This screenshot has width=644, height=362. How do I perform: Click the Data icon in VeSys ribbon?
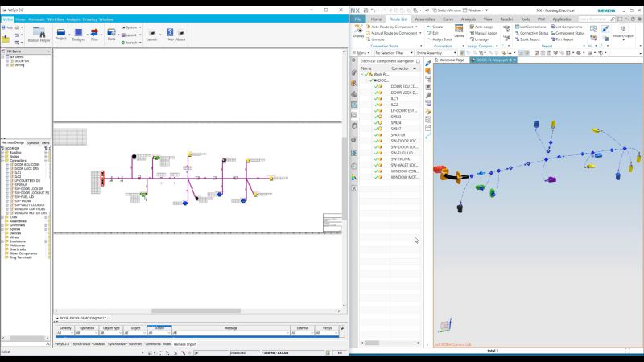(x=111, y=35)
